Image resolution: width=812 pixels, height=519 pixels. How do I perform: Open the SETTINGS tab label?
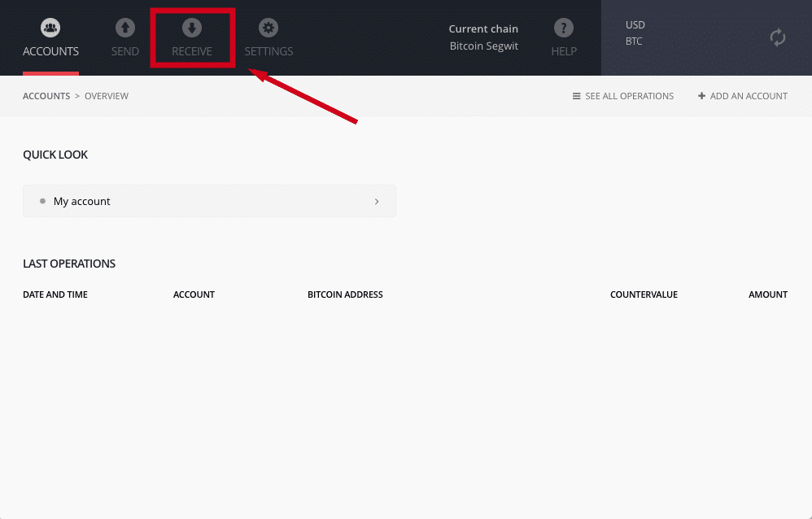tap(268, 51)
